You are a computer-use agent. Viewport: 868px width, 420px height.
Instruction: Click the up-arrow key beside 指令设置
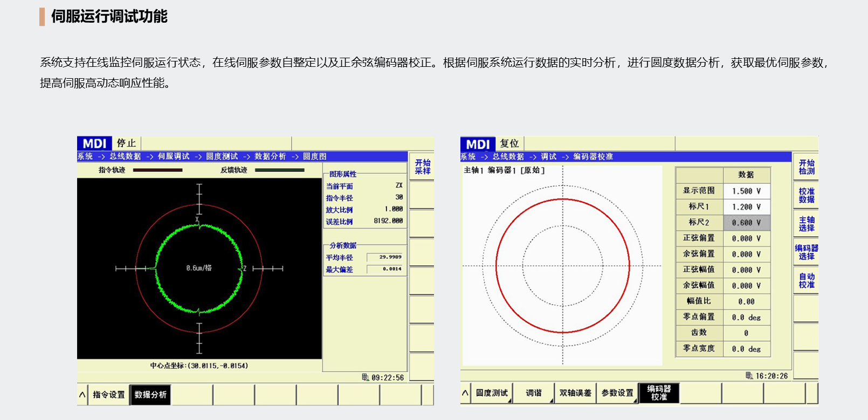coord(82,395)
